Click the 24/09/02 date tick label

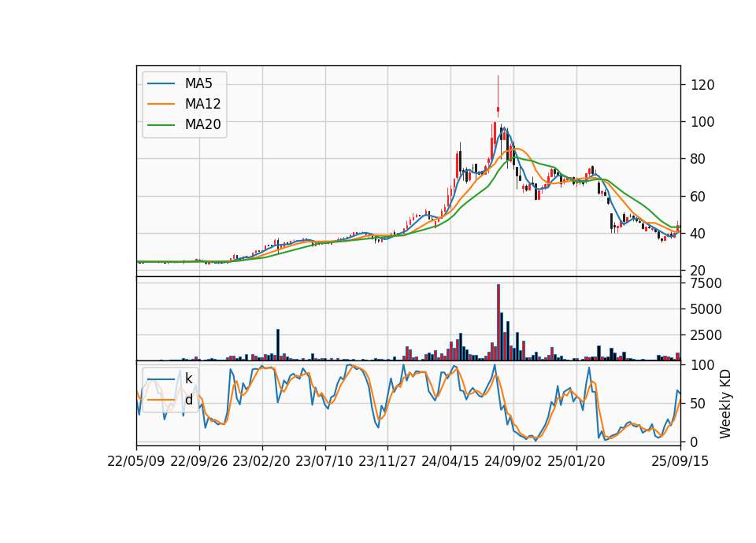tap(513, 462)
